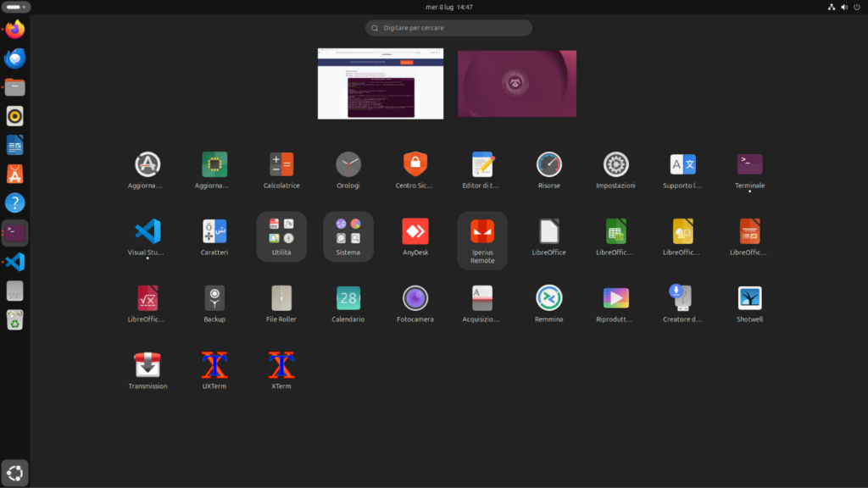Open Help question mark in dock

pos(15,203)
